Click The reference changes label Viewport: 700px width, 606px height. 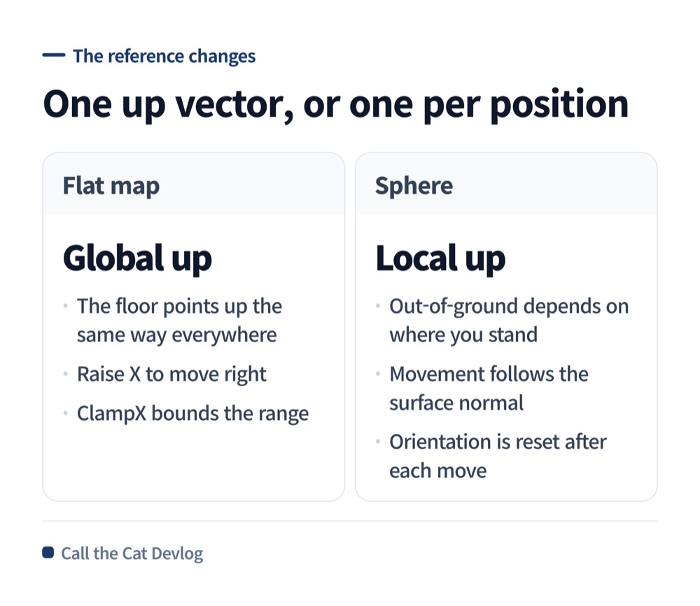(164, 56)
